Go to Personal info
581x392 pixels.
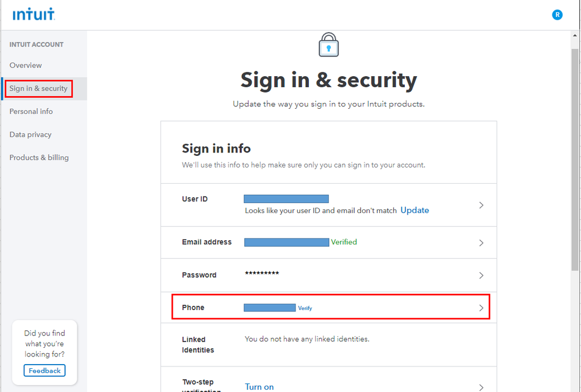pyautogui.click(x=31, y=111)
